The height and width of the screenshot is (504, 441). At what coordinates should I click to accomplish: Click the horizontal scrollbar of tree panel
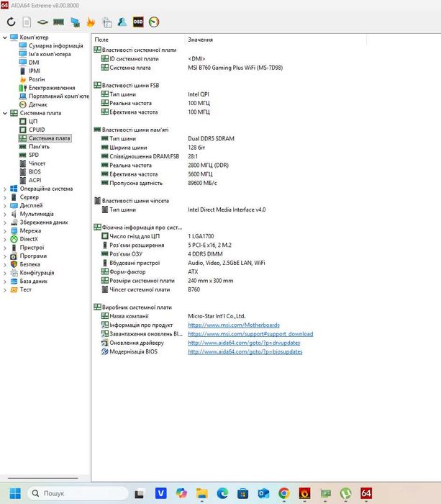(42, 478)
